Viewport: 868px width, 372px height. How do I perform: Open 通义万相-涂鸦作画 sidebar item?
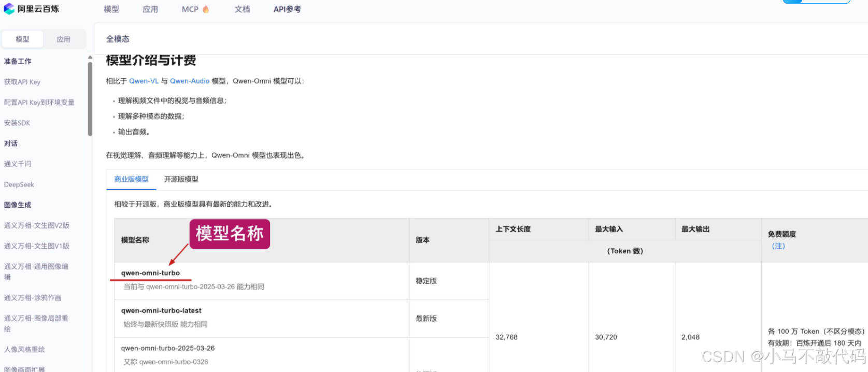point(33,298)
